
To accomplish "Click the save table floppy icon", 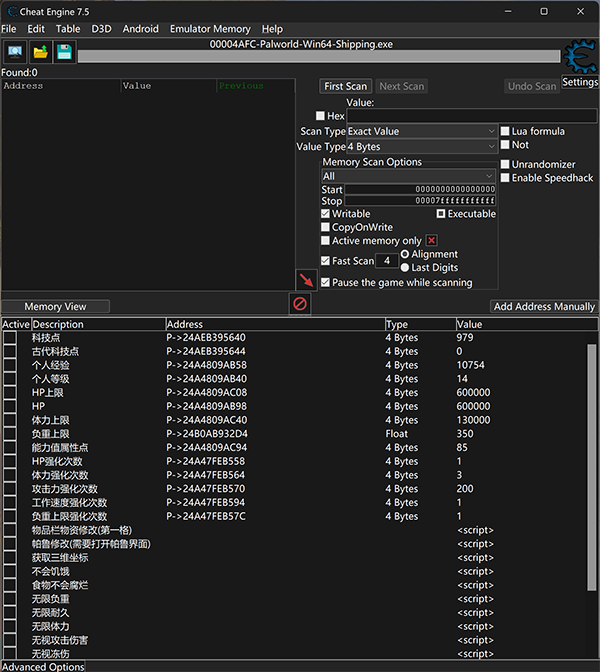I will click(x=65, y=52).
